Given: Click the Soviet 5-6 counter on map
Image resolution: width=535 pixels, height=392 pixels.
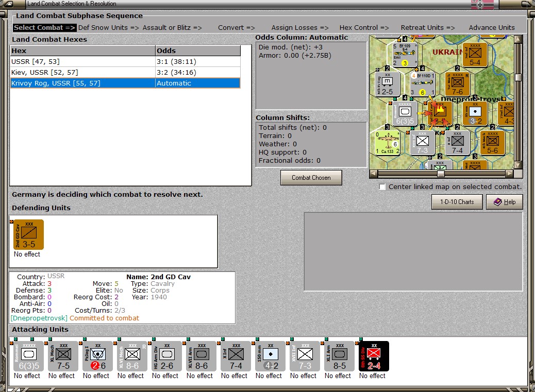Looking at the screenshot, I should tap(493, 143).
